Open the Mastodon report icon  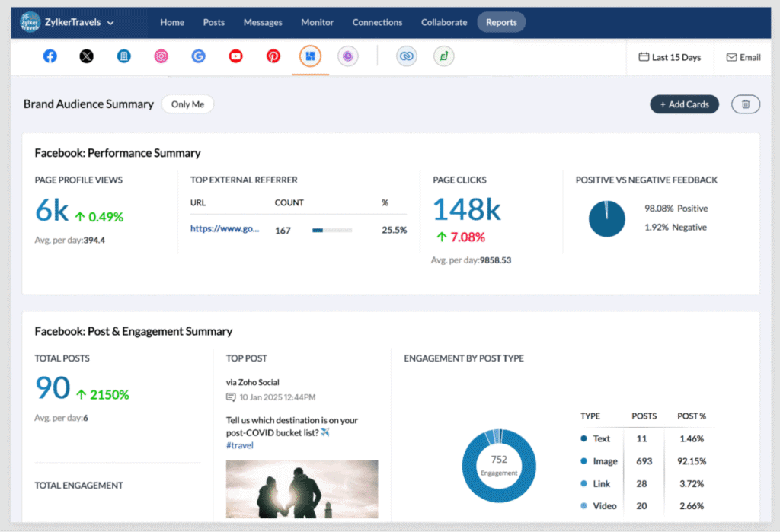coord(347,56)
